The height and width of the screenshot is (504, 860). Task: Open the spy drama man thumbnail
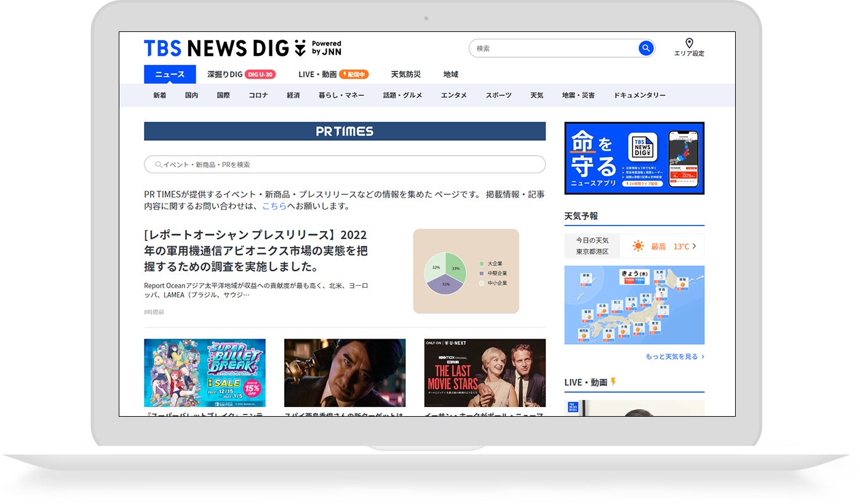click(x=344, y=372)
